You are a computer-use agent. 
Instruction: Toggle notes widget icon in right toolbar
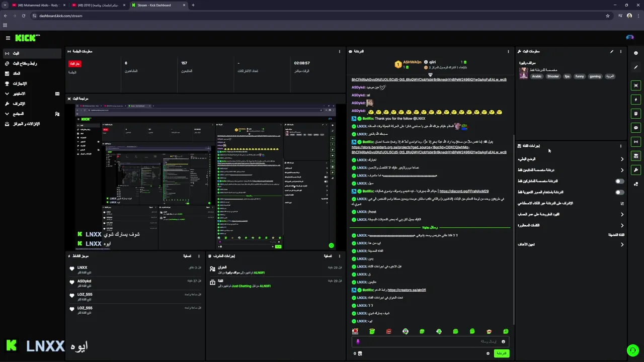click(636, 114)
